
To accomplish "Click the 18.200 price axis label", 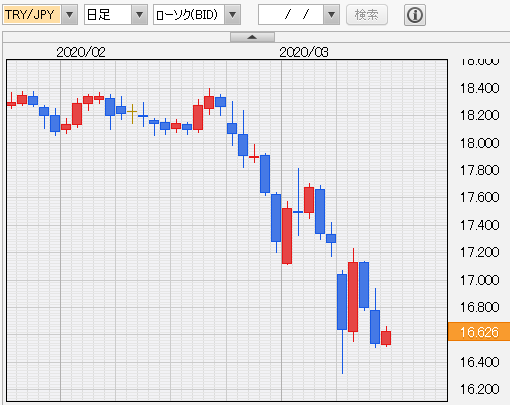I will coord(479,115).
